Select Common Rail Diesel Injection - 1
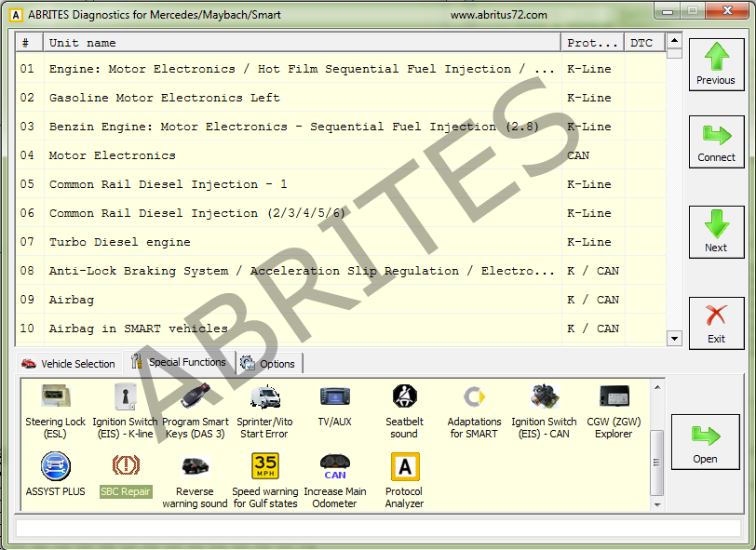The image size is (756, 550). click(x=341, y=184)
